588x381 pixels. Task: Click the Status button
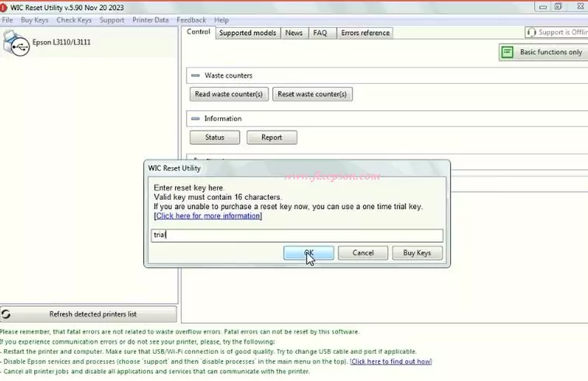215,138
